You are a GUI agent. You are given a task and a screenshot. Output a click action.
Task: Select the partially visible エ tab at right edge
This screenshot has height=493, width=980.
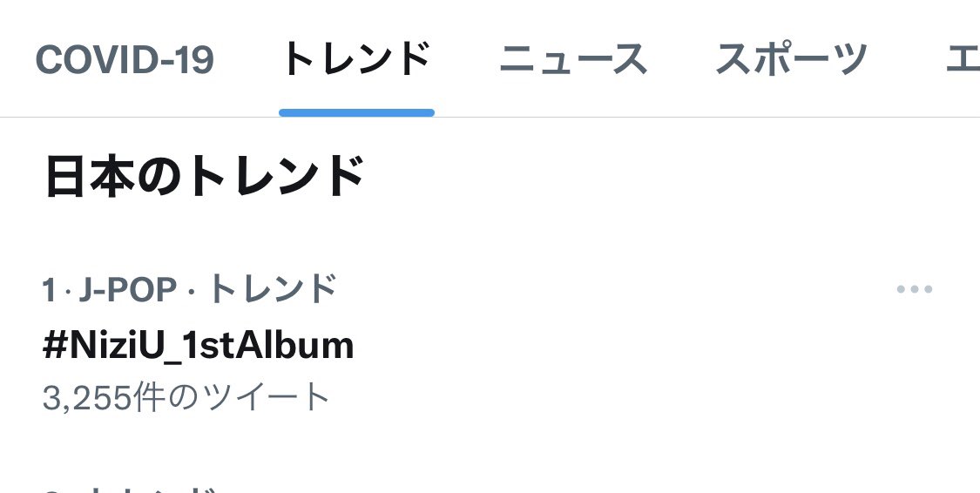point(963,59)
